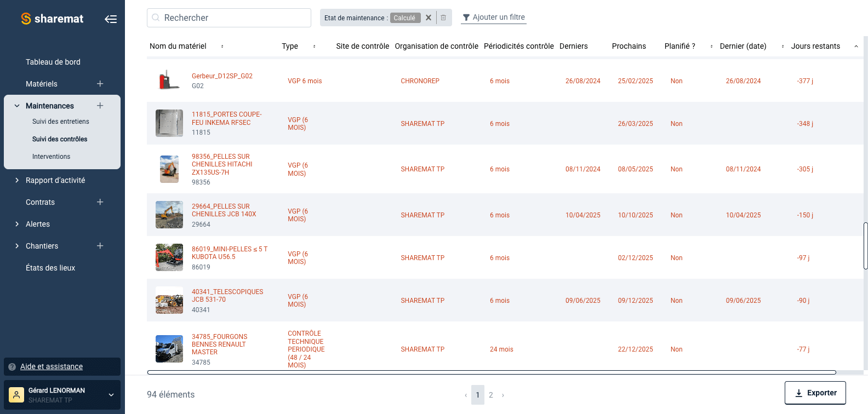This screenshot has height=414, width=868.
Task: Open 11815_PORTES COUPE-FEU INKEMA RFSEC link
Action: tap(227, 118)
